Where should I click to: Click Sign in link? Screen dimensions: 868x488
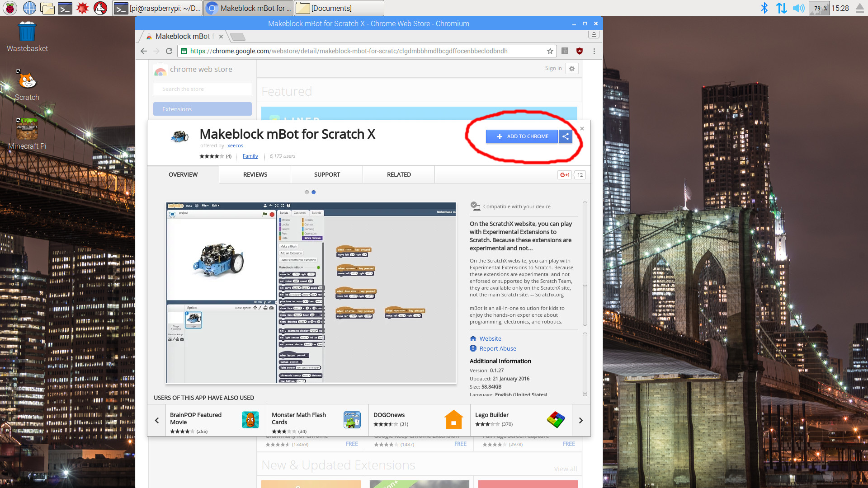pos(553,68)
